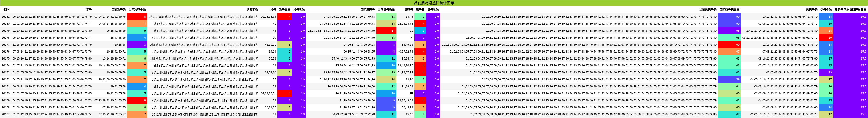Select period number 26175

tap(6, 59)
